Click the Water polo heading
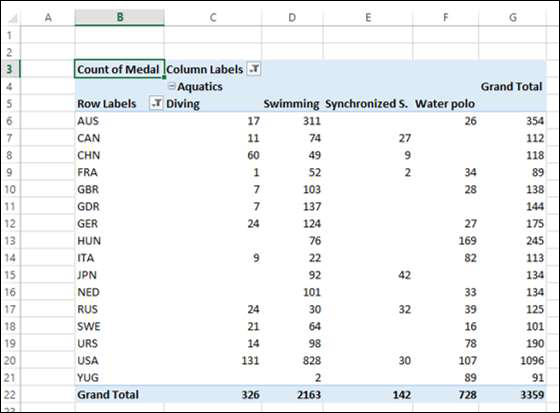Screen dimensions: 560x413 (x=445, y=104)
